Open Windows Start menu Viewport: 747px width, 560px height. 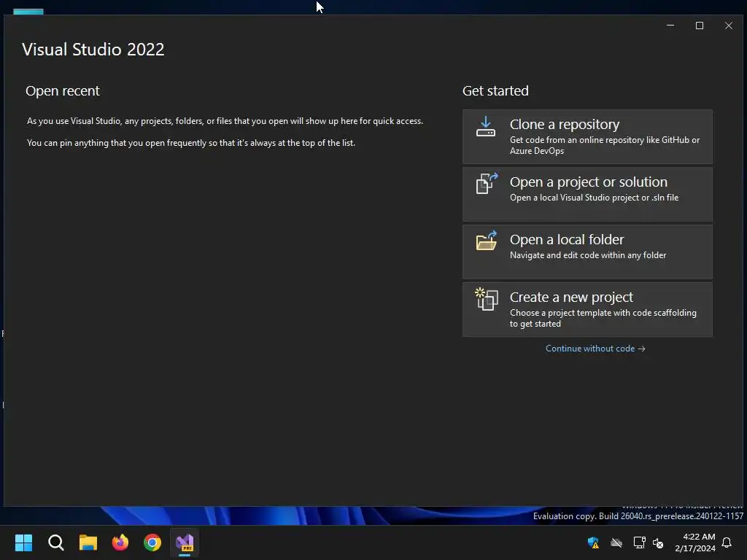(x=23, y=542)
